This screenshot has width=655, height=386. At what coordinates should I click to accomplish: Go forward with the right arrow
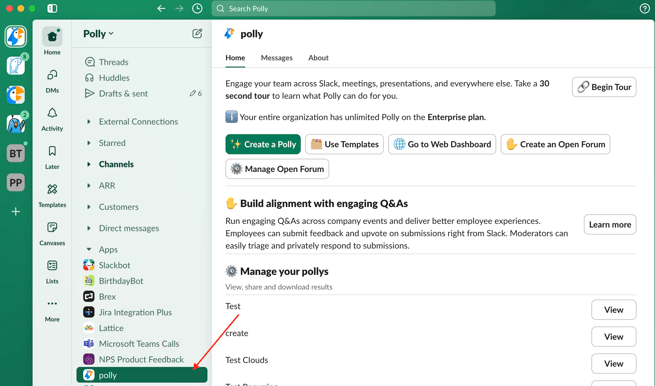[x=179, y=8]
